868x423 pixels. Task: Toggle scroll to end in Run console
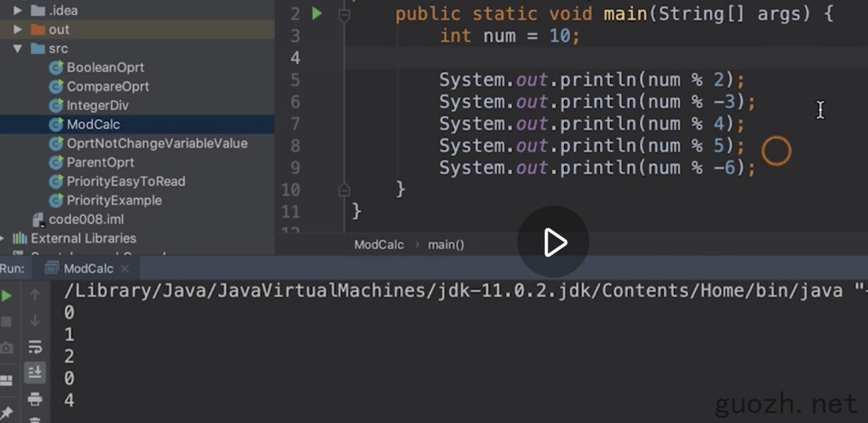[x=34, y=373]
